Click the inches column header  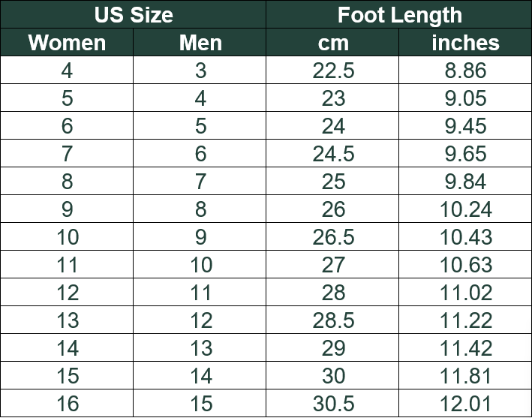click(x=465, y=43)
